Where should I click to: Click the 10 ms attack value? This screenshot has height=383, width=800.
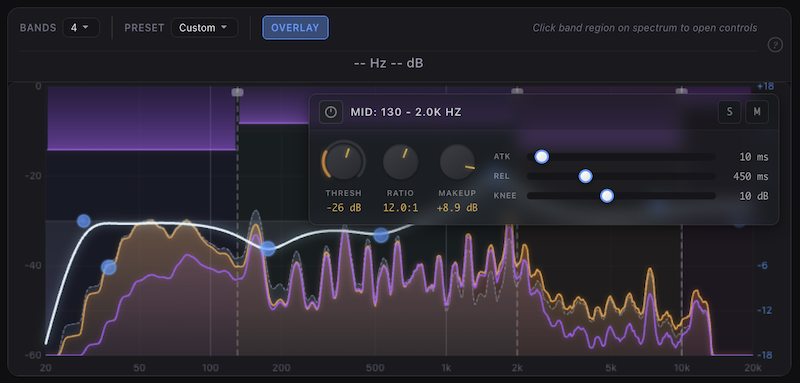(754, 157)
